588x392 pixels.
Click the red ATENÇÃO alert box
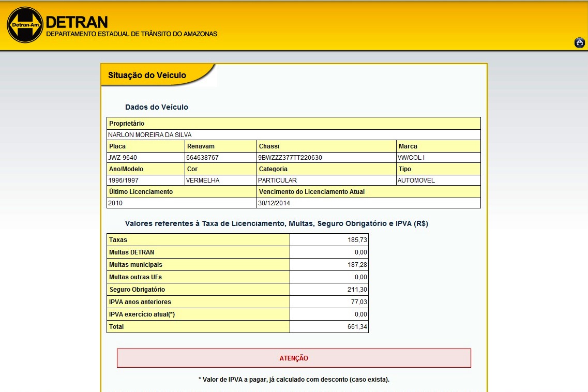[x=294, y=358]
